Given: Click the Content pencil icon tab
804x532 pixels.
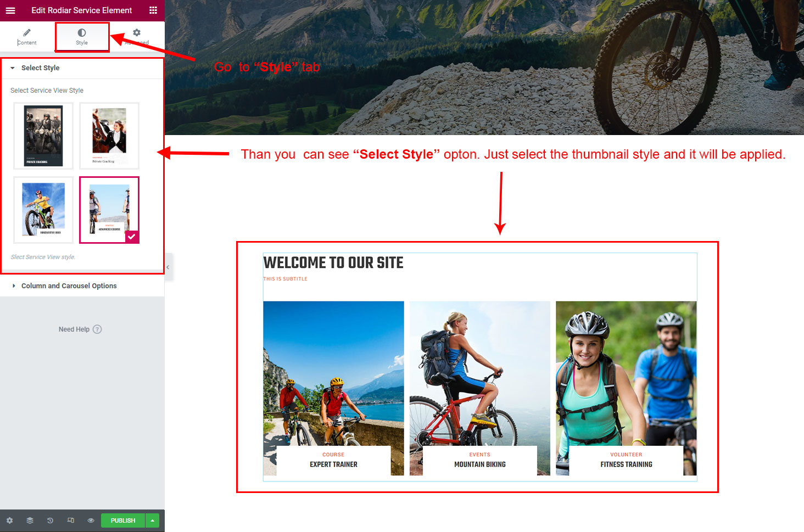Looking at the screenshot, I should (x=27, y=37).
